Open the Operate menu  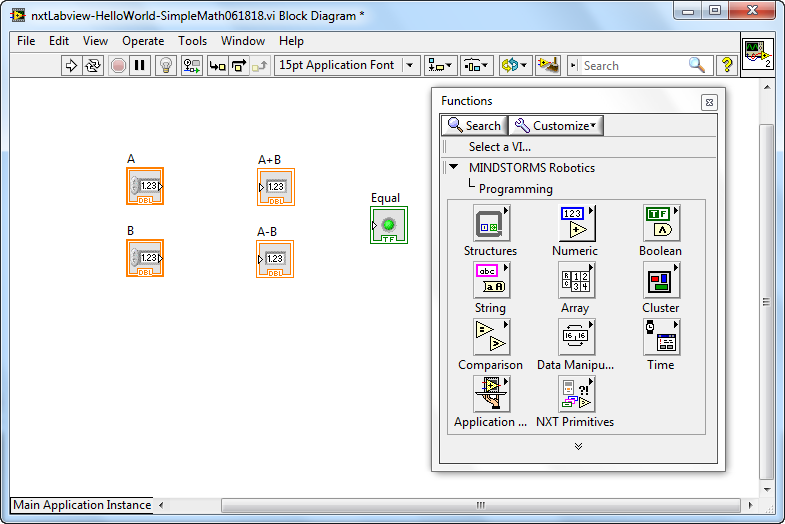(143, 41)
